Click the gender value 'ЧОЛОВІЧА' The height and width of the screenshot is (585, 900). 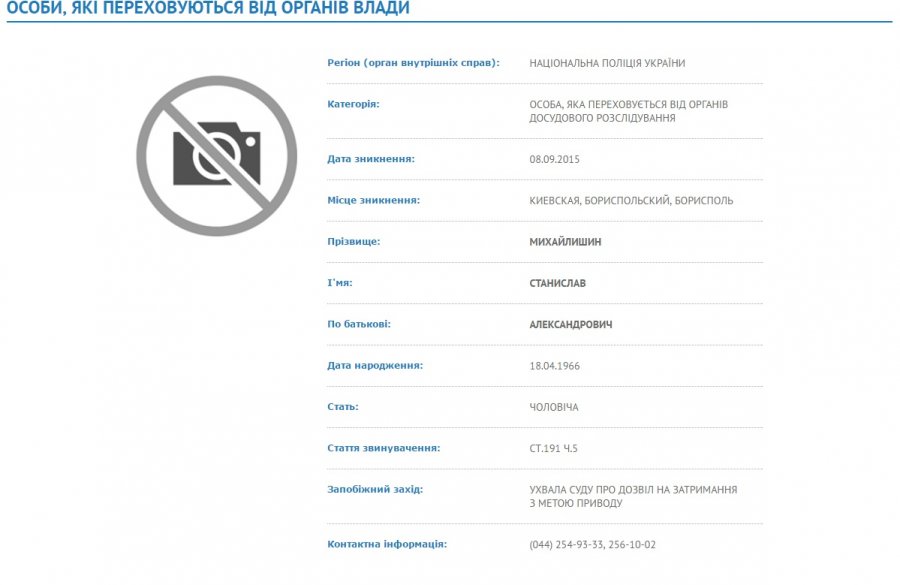coord(553,407)
